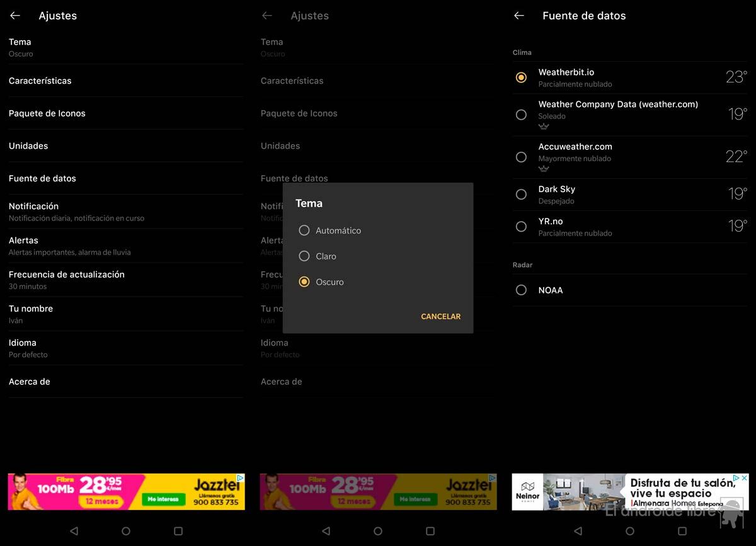Open Tema setting on left screen

126,47
